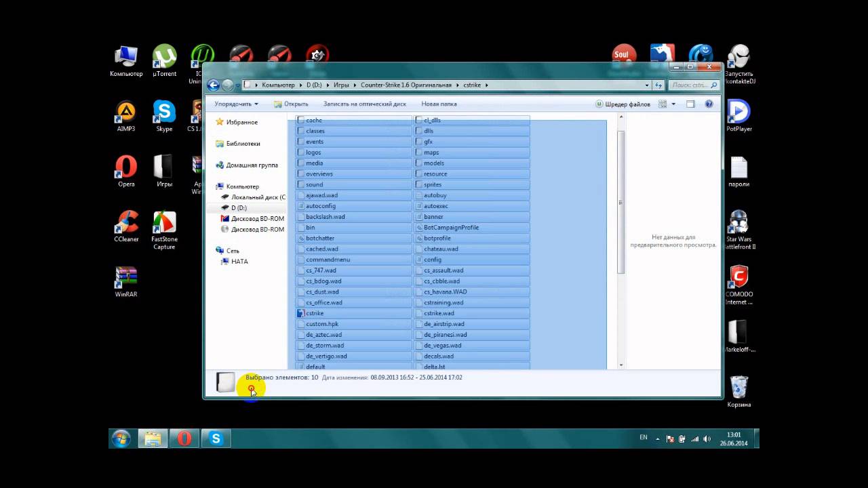868x488 pixels.
Task: Open Skype desktop shortcut
Action: click(x=164, y=116)
